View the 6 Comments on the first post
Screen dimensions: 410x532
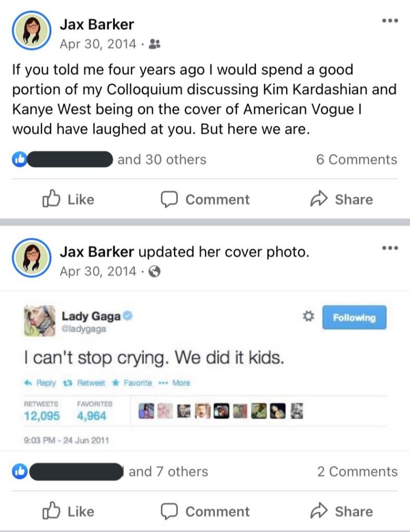click(356, 160)
